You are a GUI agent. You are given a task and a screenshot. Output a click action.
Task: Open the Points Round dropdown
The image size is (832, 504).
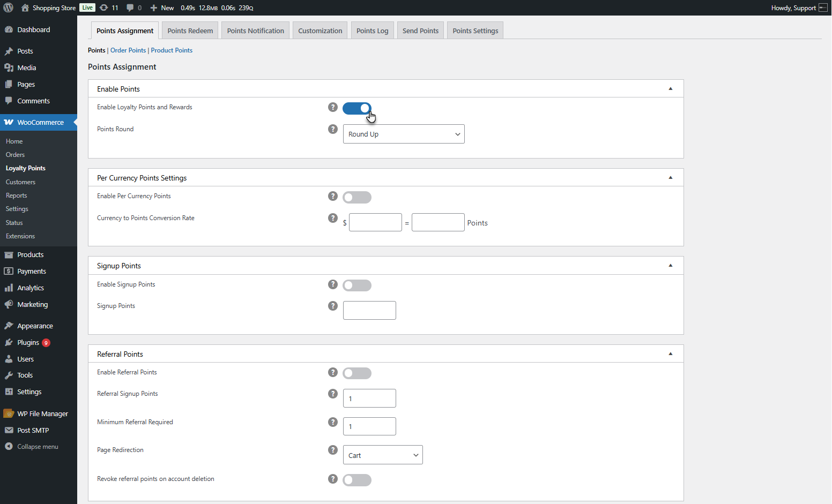point(404,134)
